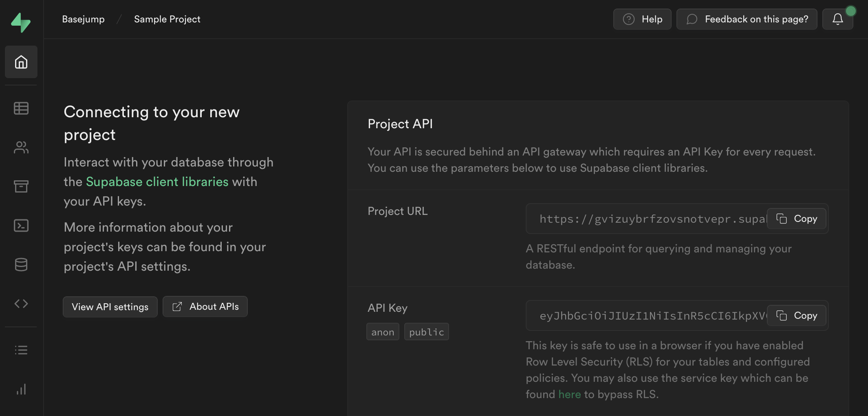Viewport: 868px width, 416px height.
Task: Open the Home sidebar icon
Action: (x=21, y=62)
